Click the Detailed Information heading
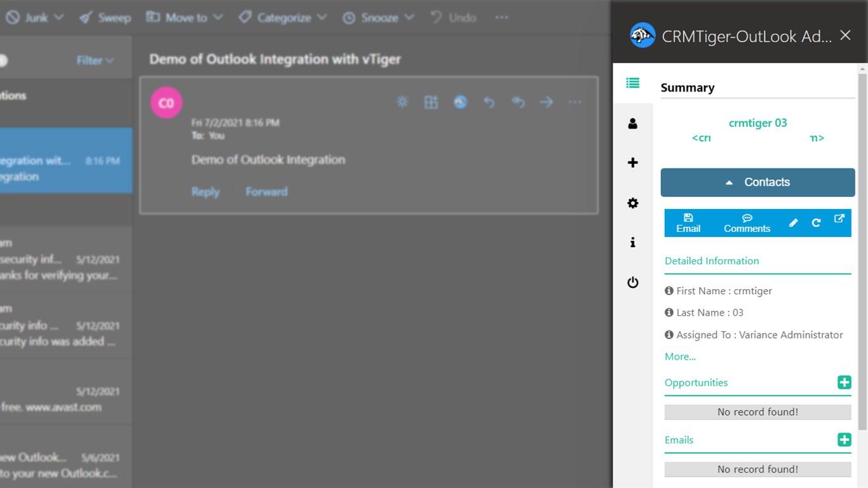 712,261
